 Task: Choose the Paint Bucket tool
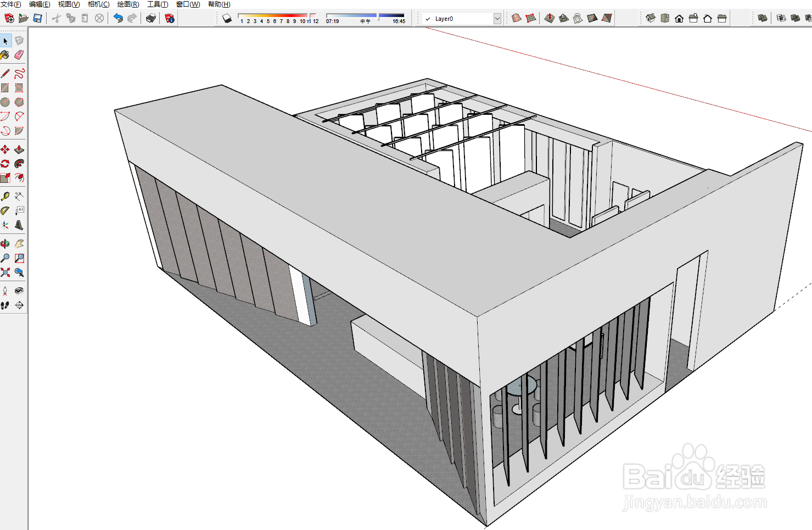coord(5,55)
